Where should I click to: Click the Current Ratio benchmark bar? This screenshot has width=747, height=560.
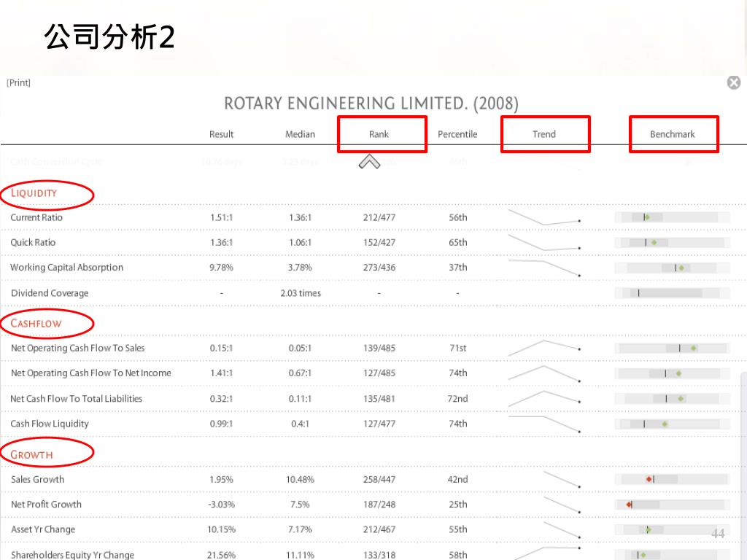tap(672, 217)
